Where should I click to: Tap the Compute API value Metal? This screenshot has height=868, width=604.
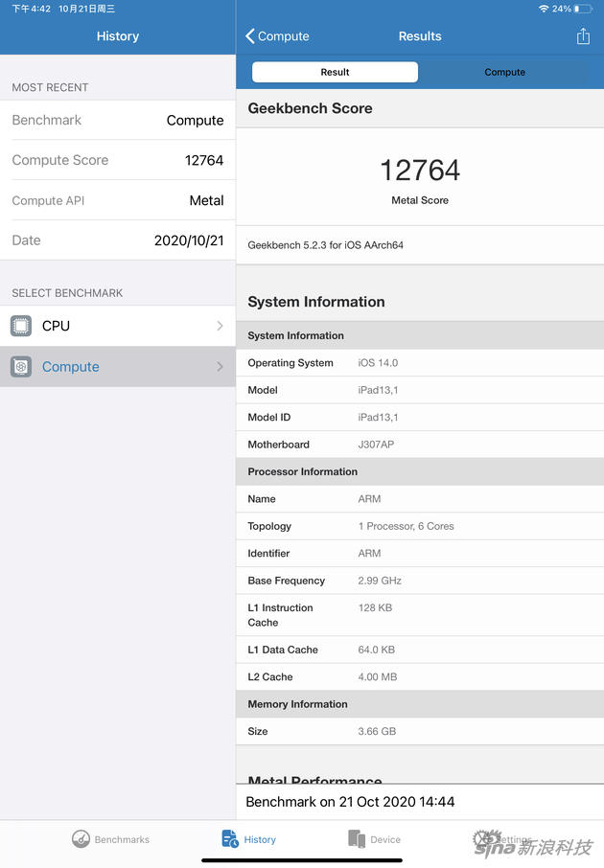[206, 200]
